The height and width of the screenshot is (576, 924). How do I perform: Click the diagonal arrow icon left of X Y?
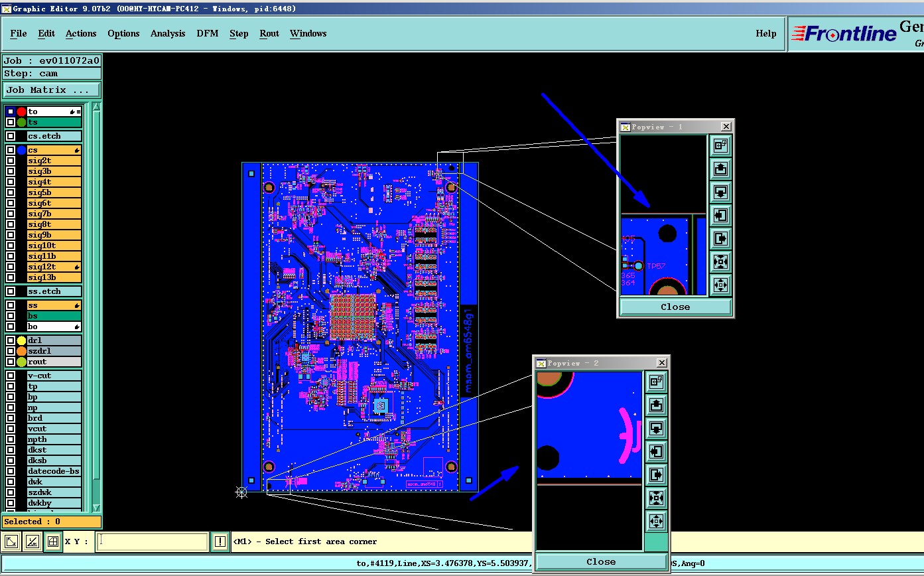(11, 541)
